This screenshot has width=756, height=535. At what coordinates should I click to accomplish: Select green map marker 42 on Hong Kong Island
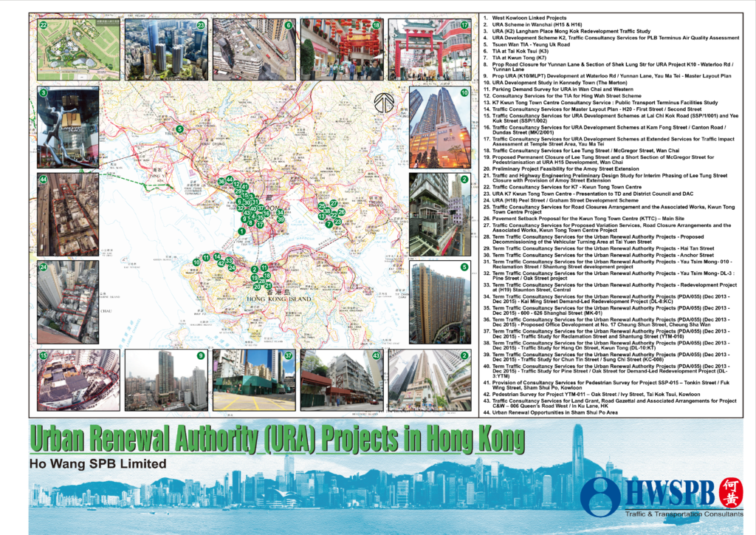(221, 263)
